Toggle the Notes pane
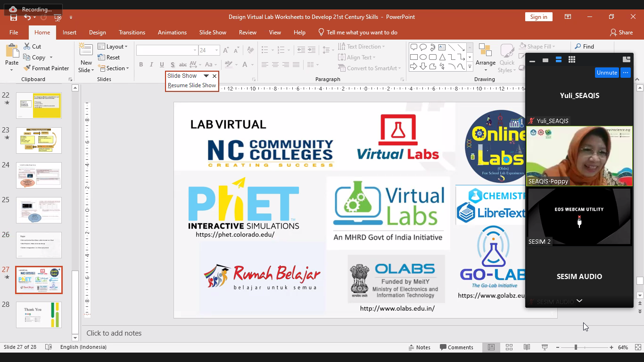 pyautogui.click(x=419, y=347)
